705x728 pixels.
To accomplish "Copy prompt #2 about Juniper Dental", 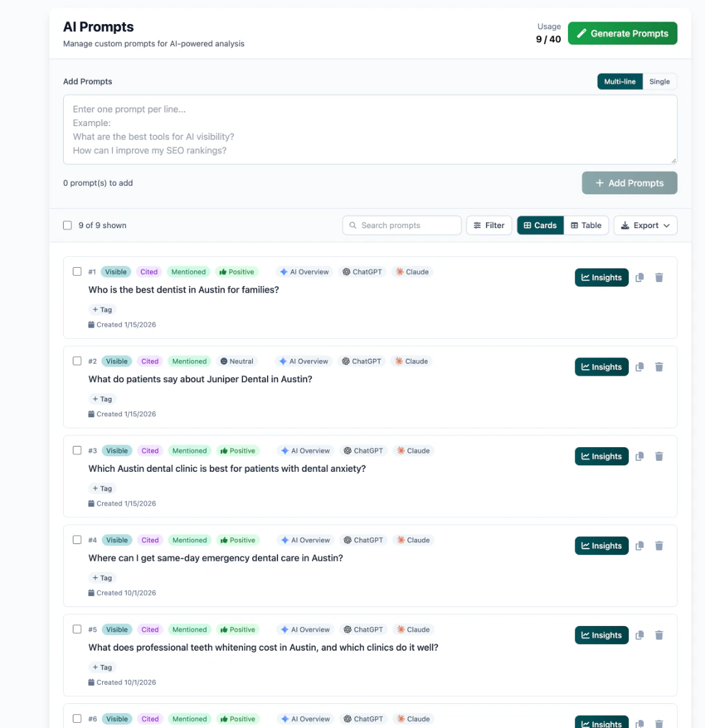I will [639, 367].
